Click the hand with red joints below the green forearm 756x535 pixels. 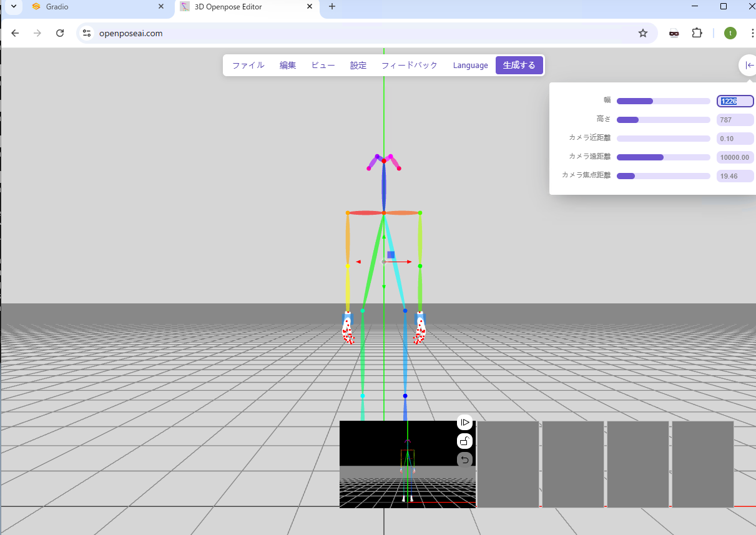coord(420,328)
